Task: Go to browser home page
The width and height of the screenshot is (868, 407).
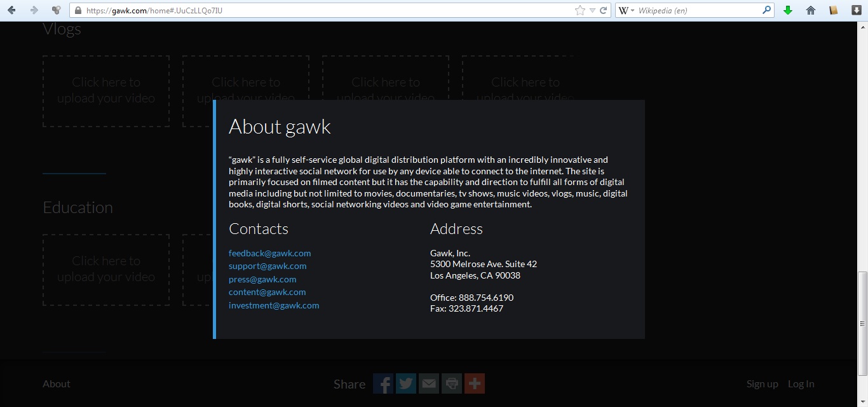Action: click(811, 10)
